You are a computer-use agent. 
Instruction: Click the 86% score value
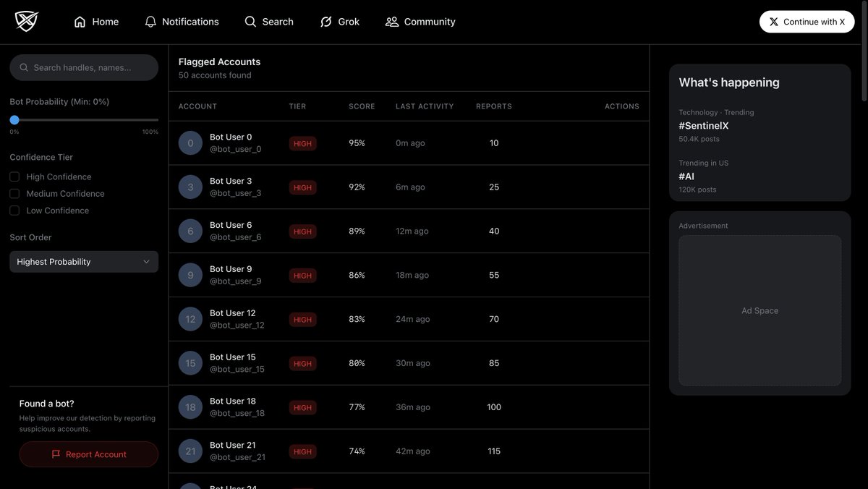click(x=357, y=275)
